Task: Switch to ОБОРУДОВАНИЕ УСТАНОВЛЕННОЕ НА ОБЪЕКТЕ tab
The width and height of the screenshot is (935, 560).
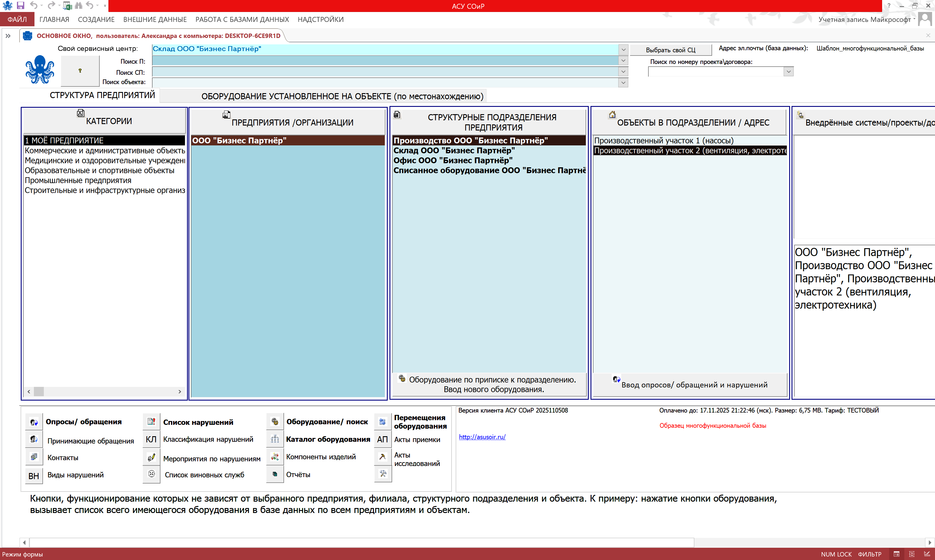Action: pyautogui.click(x=342, y=96)
